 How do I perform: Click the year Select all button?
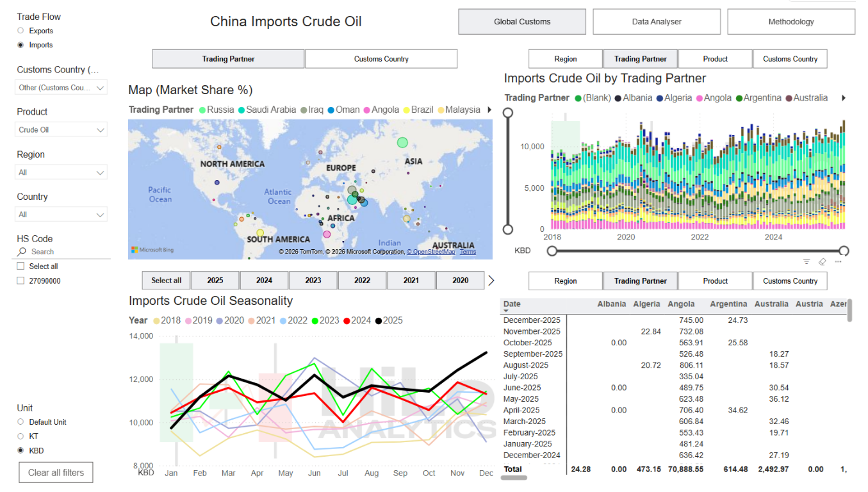(x=166, y=281)
